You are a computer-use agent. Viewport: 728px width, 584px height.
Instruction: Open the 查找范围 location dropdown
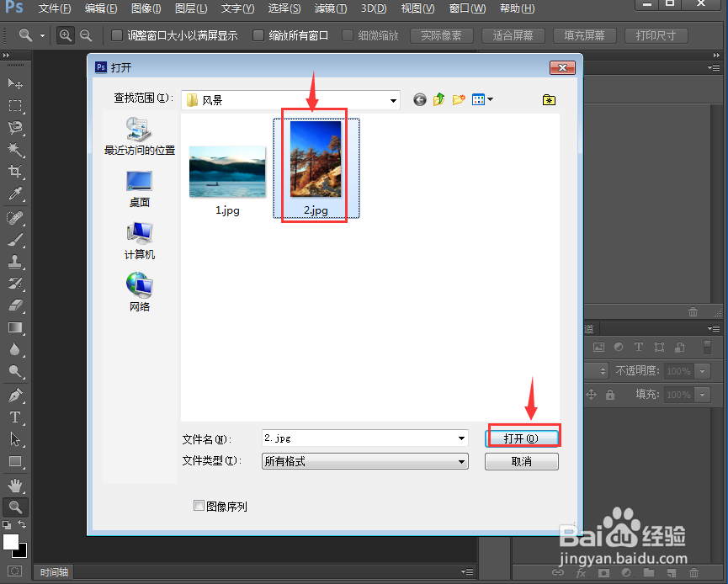pos(394,99)
